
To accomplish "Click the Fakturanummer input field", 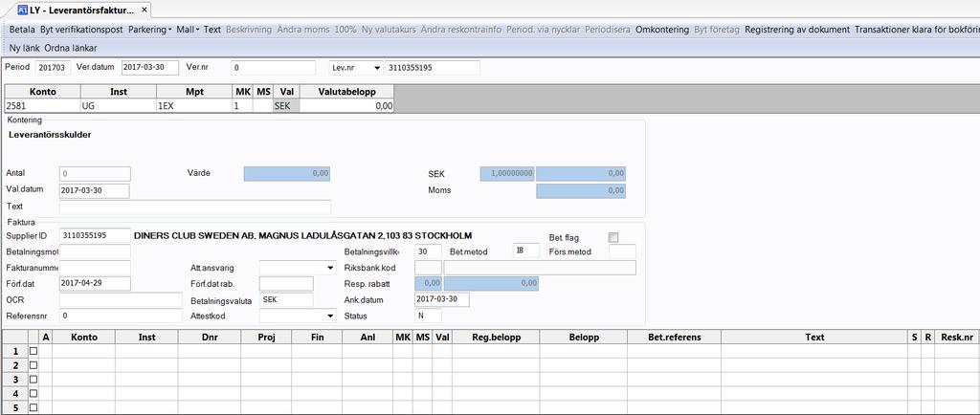I will coord(95,268).
